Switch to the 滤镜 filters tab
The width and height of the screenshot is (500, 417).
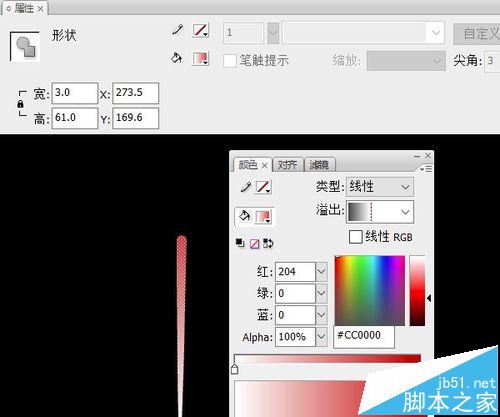click(319, 165)
